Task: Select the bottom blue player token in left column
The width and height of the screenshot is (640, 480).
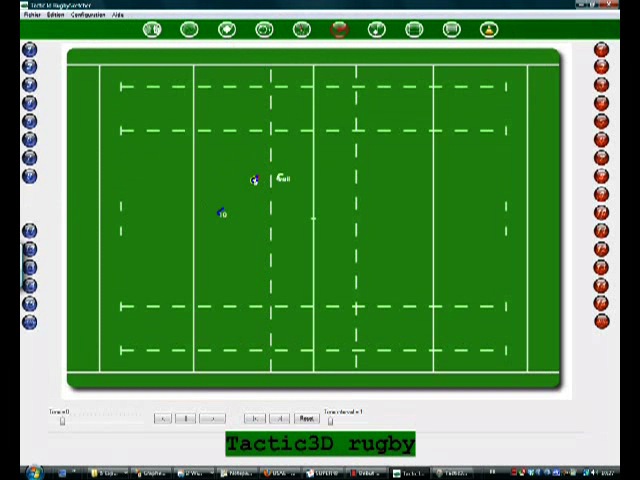Action: pyautogui.click(x=29, y=322)
